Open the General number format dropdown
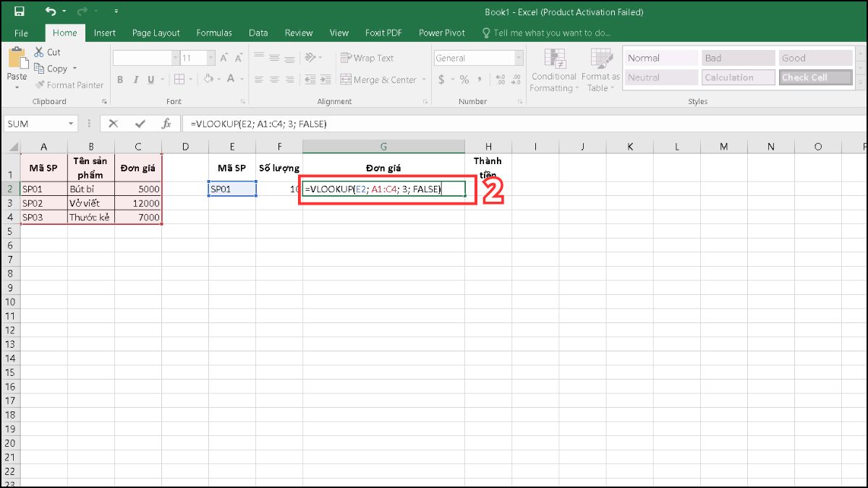 [519, 57]
